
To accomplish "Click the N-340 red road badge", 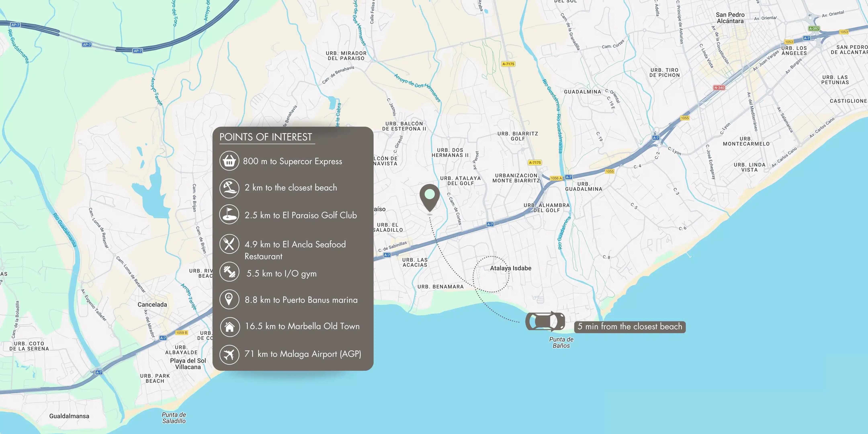I will coord(719,88).
